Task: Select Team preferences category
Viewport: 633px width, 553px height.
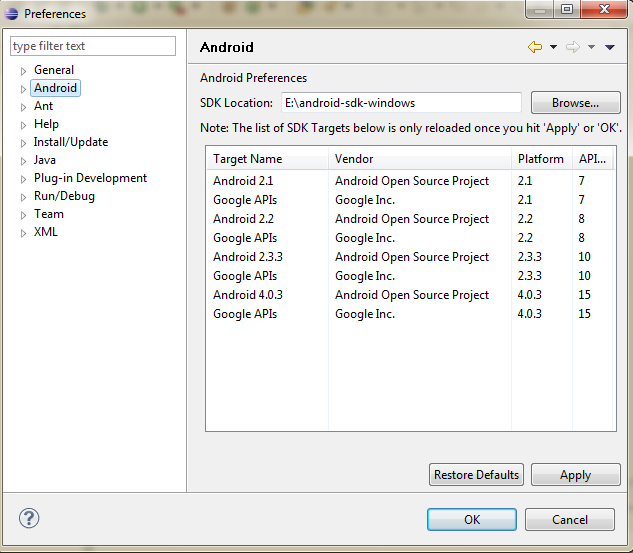Action: tap(48, 214)
